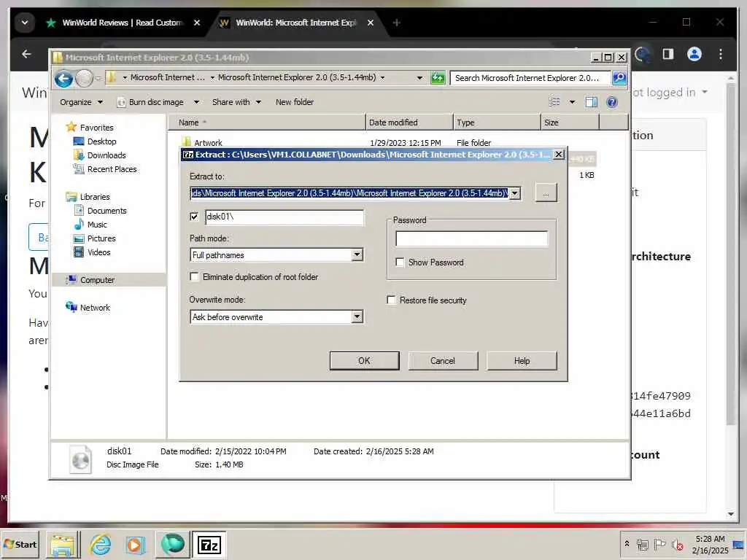747x560 pixels.
Task: Click OK in Extract dialog
Action: point(365,360)
